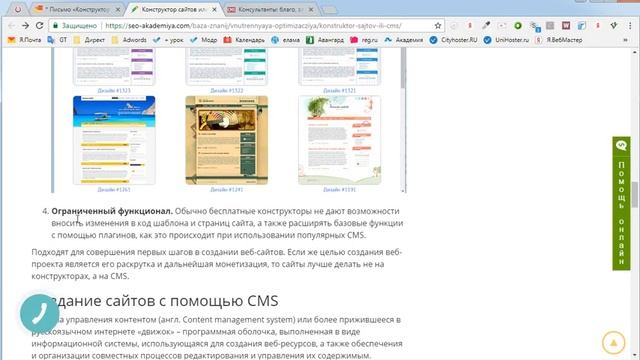Open the Я.ВебМастер bookmark

coord(559,40)
